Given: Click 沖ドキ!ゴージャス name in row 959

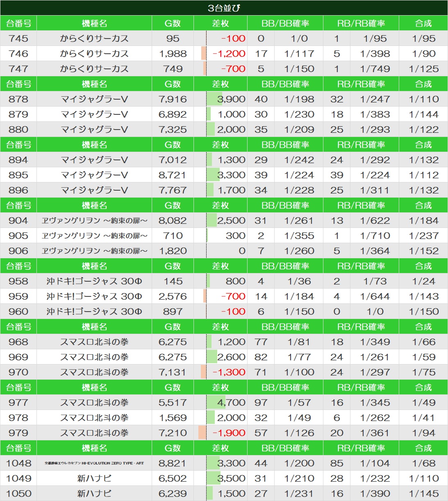Looking at the screenshot, I should pos(94,296).
